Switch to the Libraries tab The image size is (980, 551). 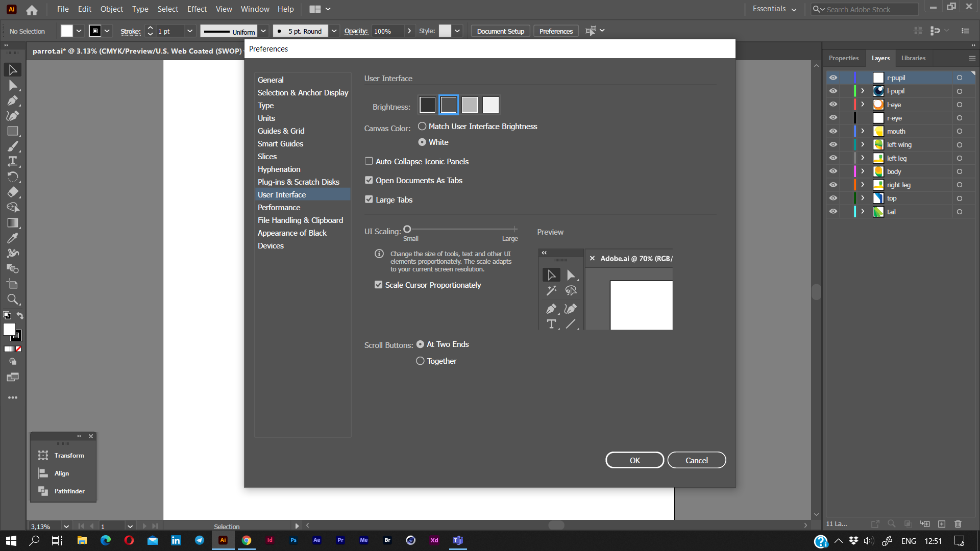(x=913, y=58)
